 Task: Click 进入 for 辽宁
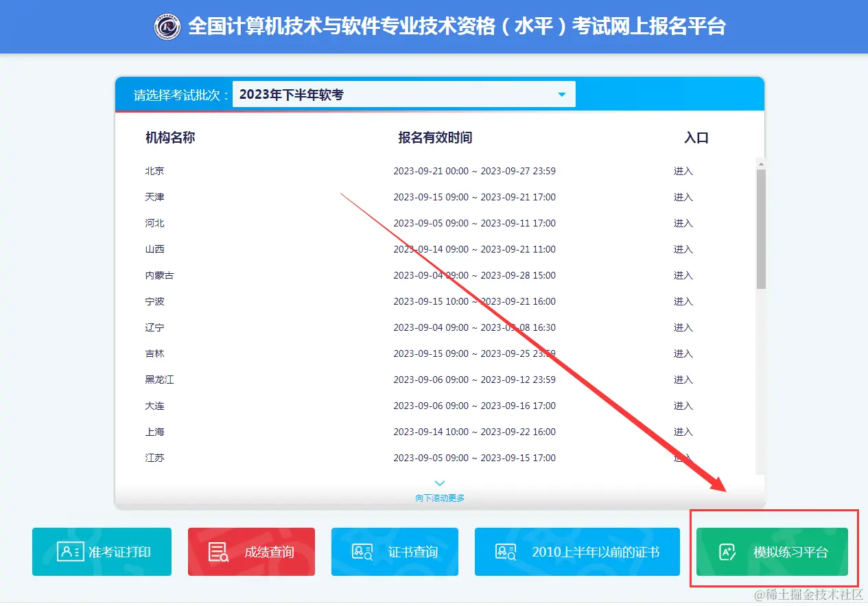[683, 327]
